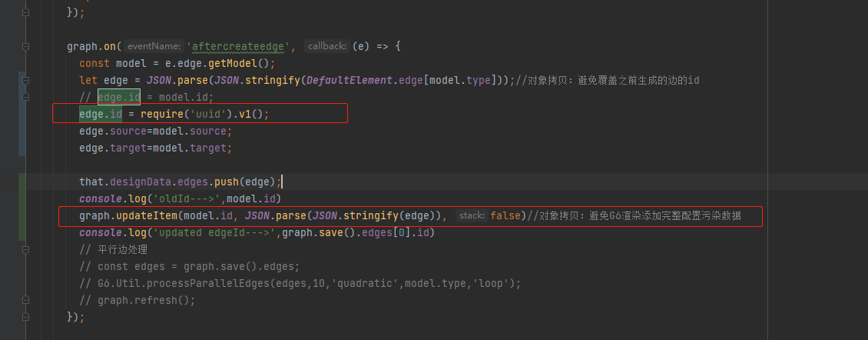868x340 pixels.
Task: Toggle fold marker beside // edge.id = model.id comment
Action: (x=25, y=97)
